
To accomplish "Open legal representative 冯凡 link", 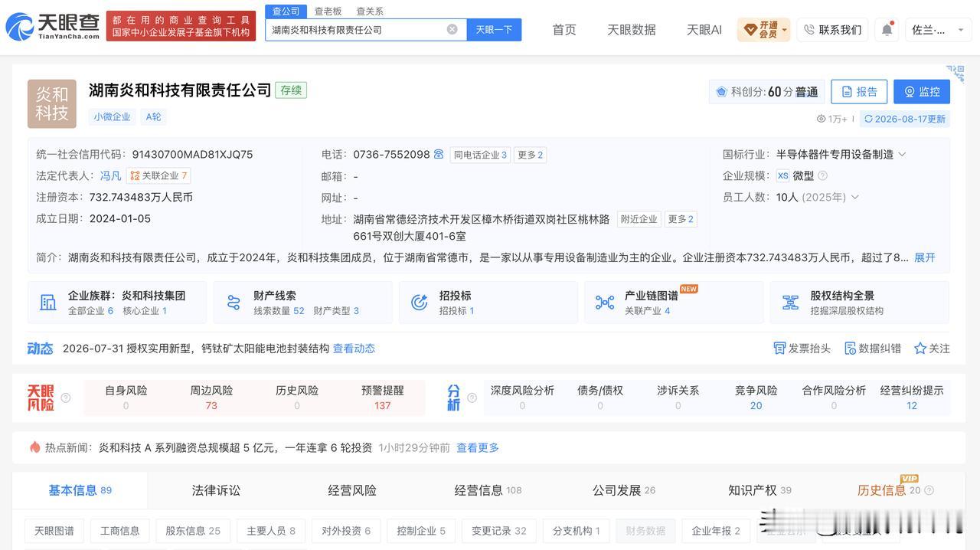I will (x=110, y=175).
